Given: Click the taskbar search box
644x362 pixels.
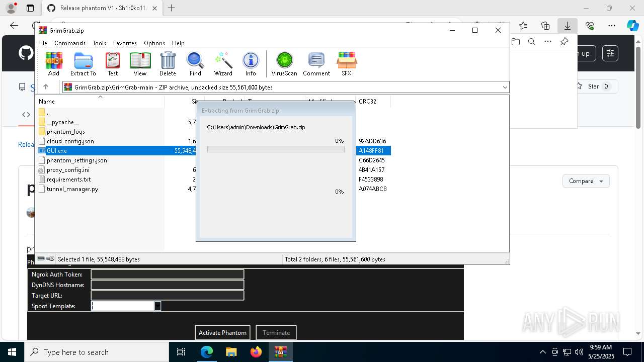Looking at the screenshot, I should (97, 352).
